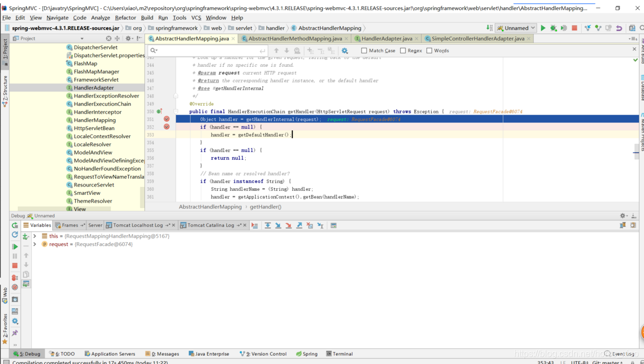Click 'handler' breadcrumb in navigation bar

tap(275, 28)
